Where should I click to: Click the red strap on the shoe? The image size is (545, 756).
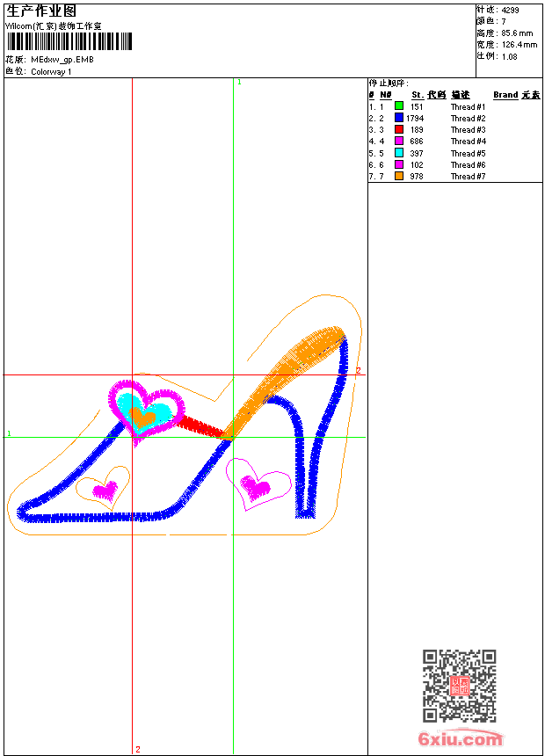199,427
